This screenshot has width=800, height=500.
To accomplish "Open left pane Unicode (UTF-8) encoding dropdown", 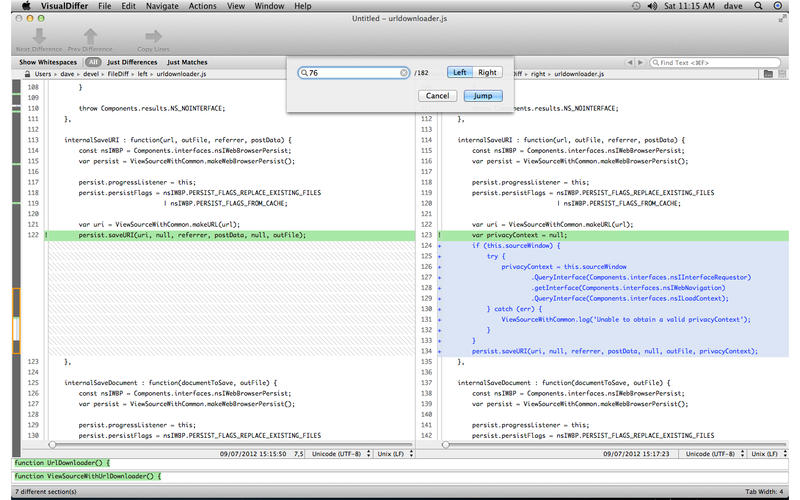I will [336, 452].
